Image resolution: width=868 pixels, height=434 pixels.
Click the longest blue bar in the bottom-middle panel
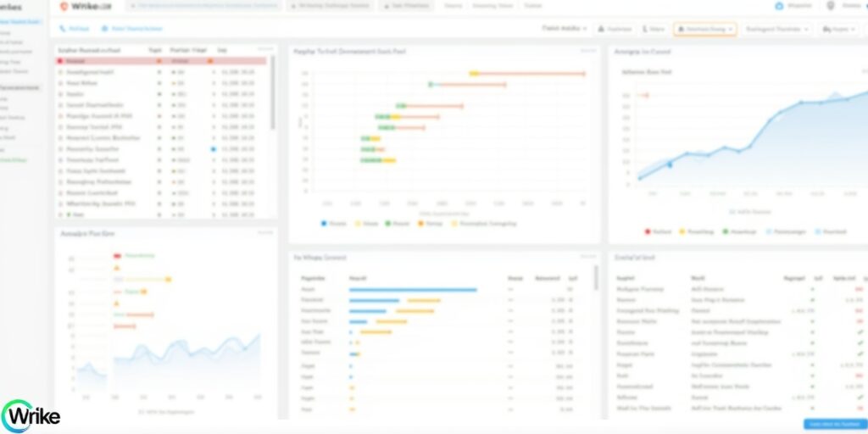click(413, 290)
